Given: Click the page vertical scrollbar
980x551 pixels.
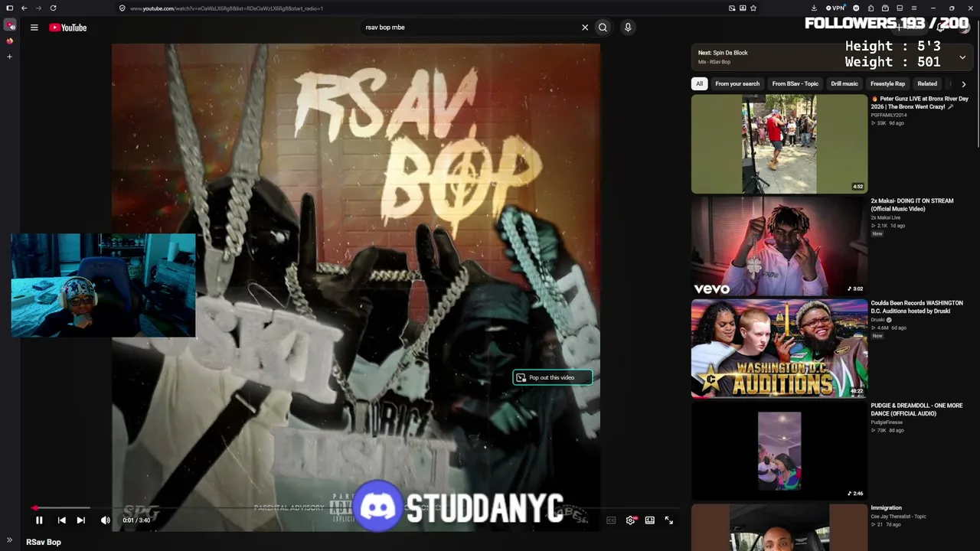Looking at the screenshot, I should point(977,84).
